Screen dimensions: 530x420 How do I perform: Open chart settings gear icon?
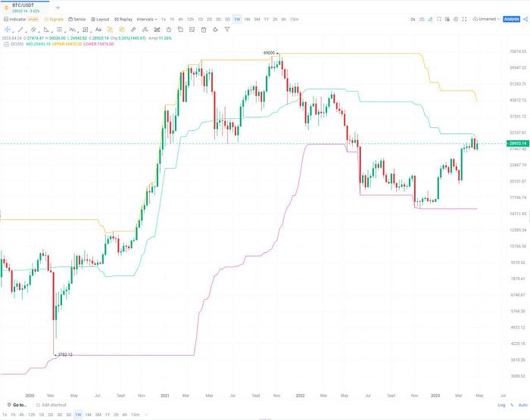(x=456, y=19)
